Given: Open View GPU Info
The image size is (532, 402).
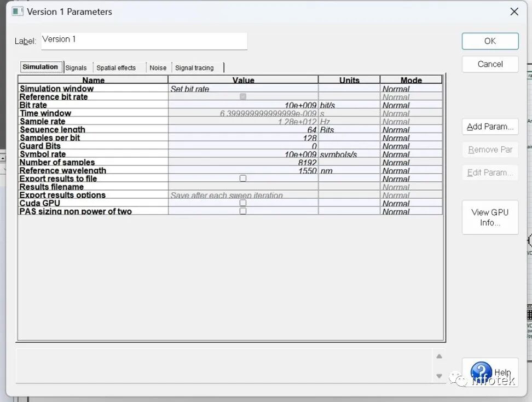Looking at the screenshot, I should point(489,217).
